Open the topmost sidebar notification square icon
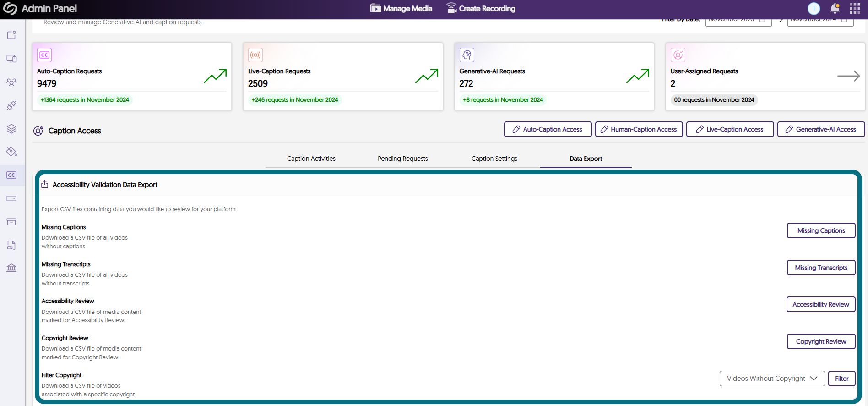Image resolution: width=868 pixels, height=406 pixels. 11,35
